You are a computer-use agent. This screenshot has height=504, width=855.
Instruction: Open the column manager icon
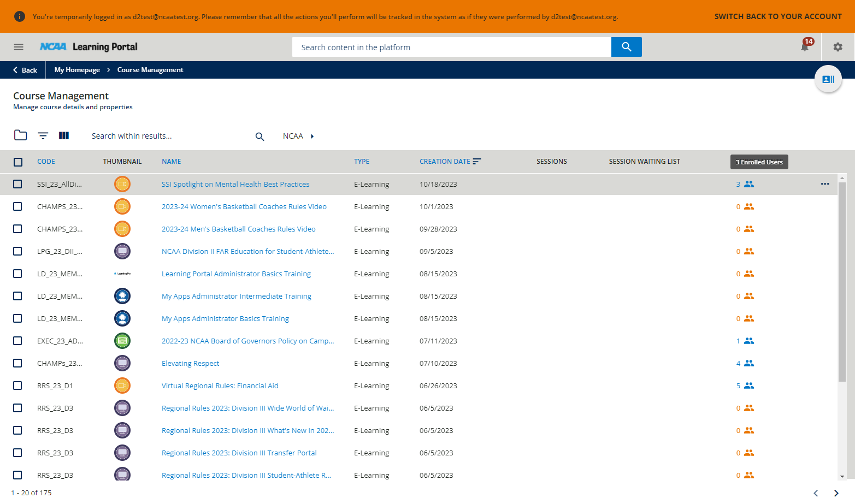point(64,135)
